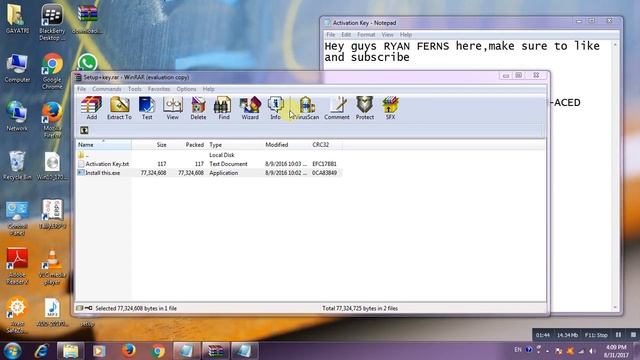This screenshot has height=360, width=640.
Task: Open the WinRAR Help menu
Action: (209, 89)
